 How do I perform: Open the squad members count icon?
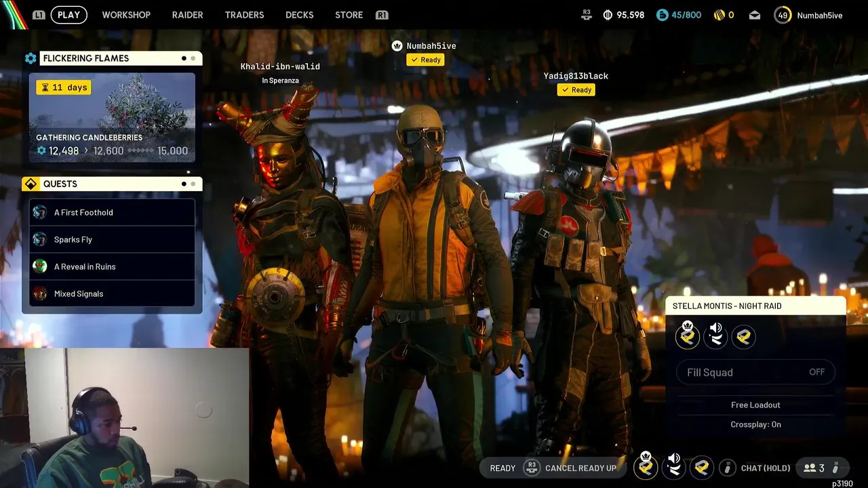[809, 468]
